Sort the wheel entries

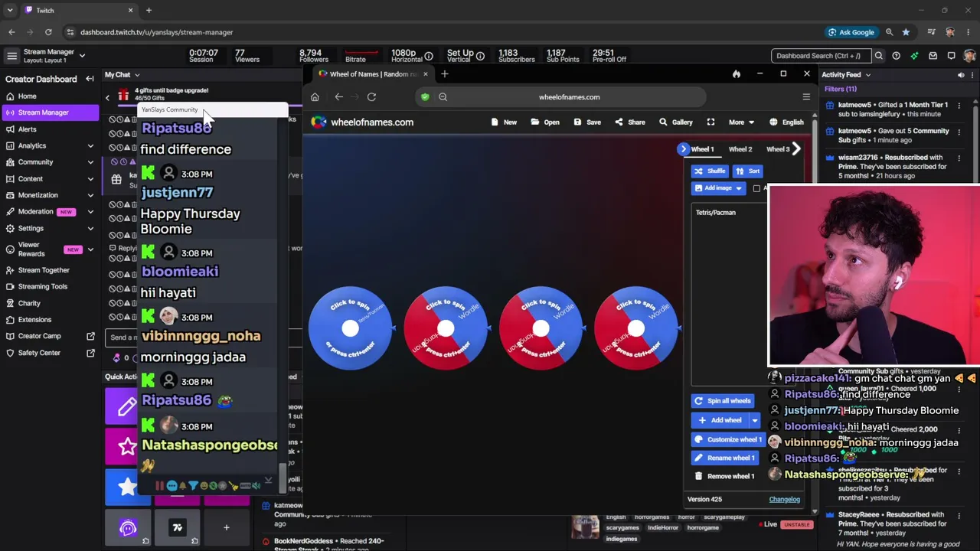(x=748, y=171)
